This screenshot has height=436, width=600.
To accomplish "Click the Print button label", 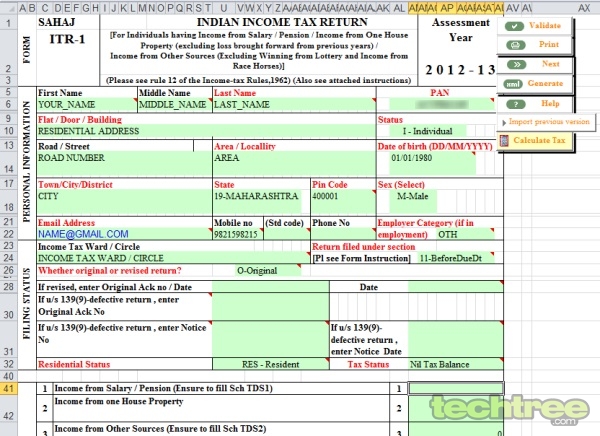I will point(549,44).
